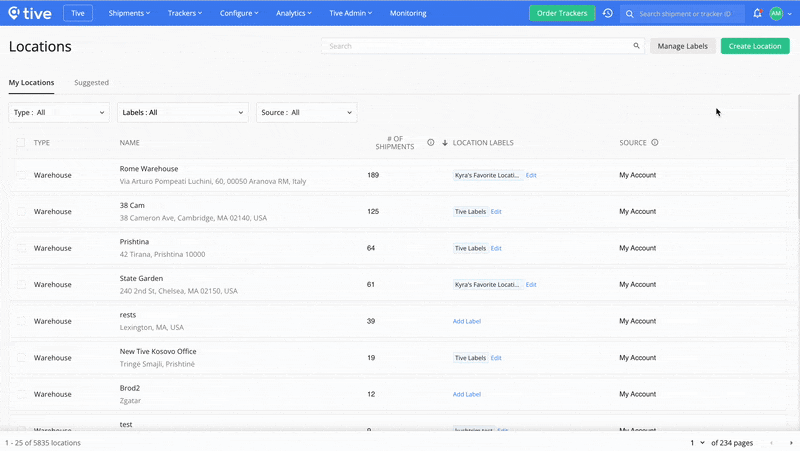Click the Type column header
This screenshot has width=800, height=451.
click(x=42, y=142)
